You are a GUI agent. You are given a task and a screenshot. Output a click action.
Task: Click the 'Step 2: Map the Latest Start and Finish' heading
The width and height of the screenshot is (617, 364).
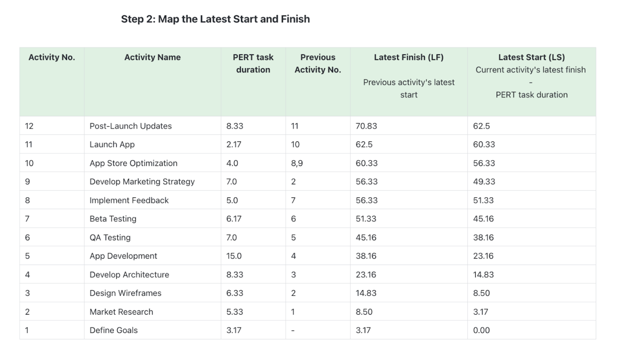click(x=216, y=19)
